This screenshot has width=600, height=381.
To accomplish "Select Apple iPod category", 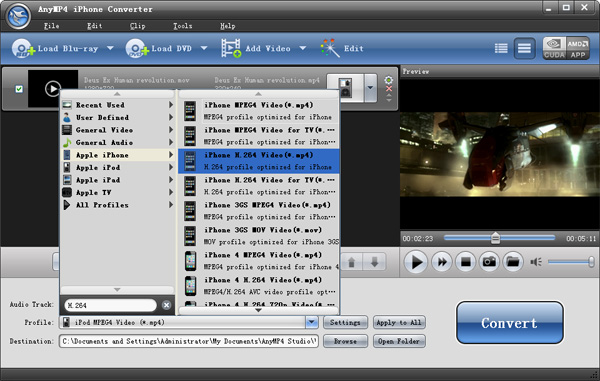I will click(x=117, y=168).
